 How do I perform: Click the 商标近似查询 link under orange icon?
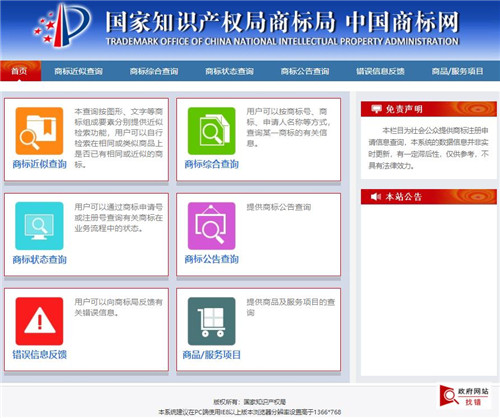[39, 164]
